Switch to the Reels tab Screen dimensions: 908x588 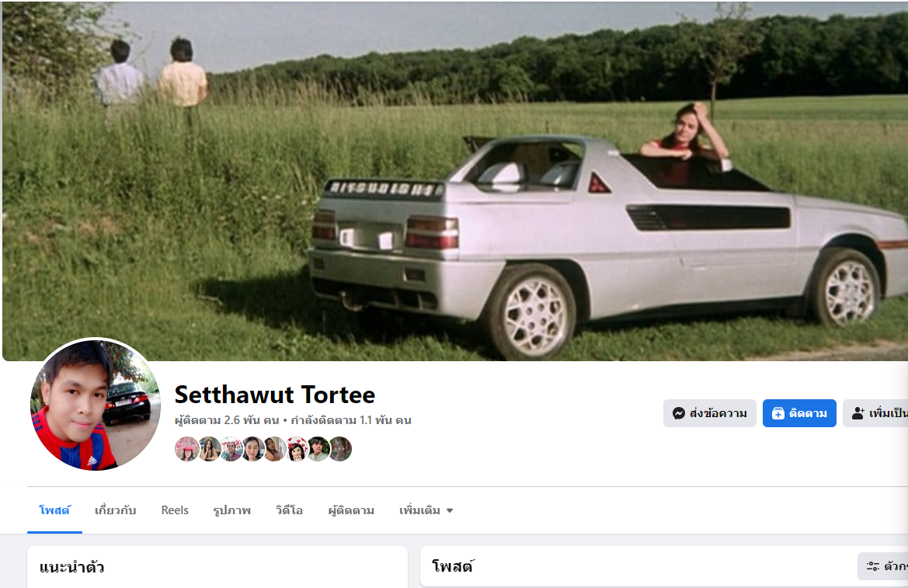(175, 510)
